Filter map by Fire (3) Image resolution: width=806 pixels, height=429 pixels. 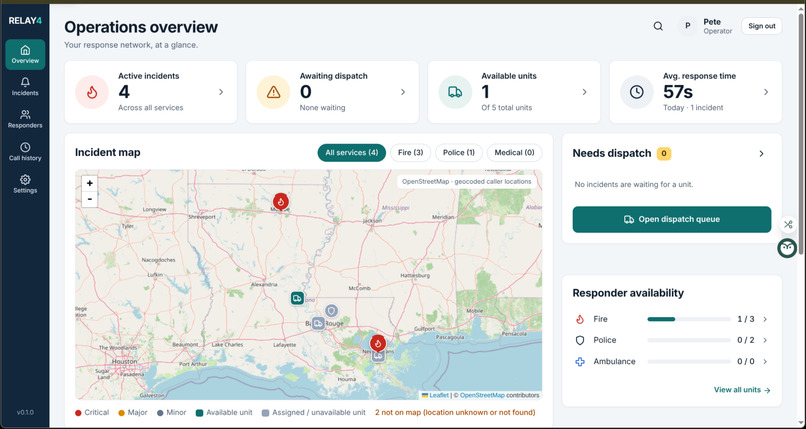point(411,153)
